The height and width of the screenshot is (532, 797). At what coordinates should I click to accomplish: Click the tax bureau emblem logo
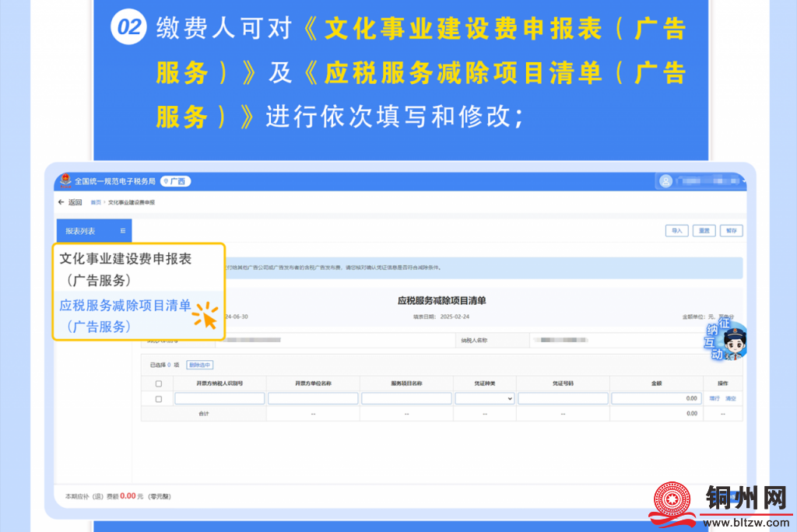click(65, 181)
